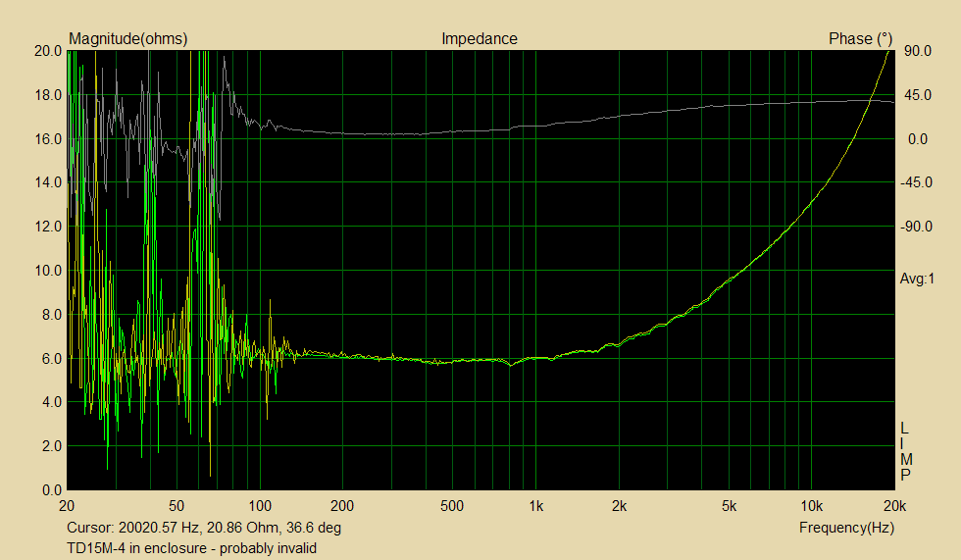Image resolution: width=961 pixels, height=560 pixels.
Task: Click the '16.0' magnitude axis value
Action: tap(48, 139)
